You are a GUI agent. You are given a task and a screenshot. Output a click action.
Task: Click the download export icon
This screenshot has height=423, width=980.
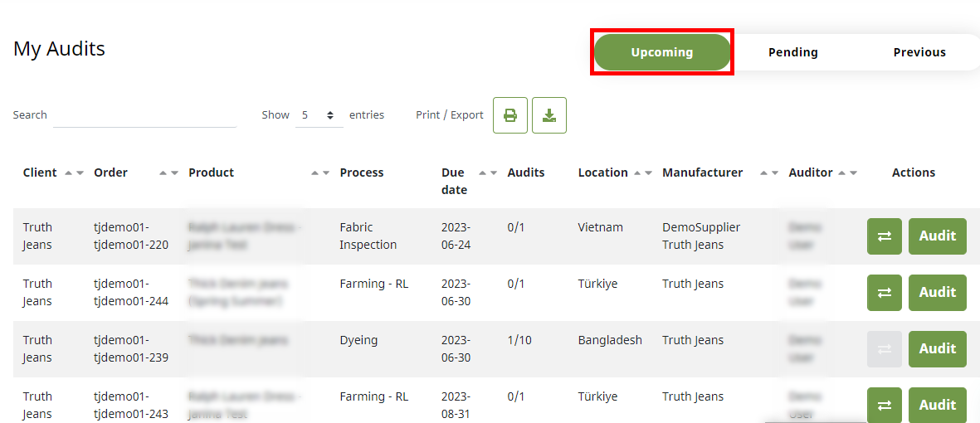(x=549, y=115)
